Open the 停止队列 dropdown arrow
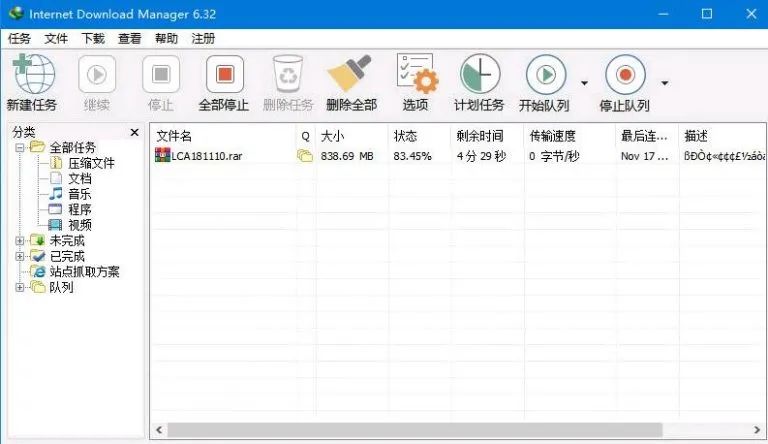Image resolution: width=768 pixels, height=444 pixels. click(665, 83)
